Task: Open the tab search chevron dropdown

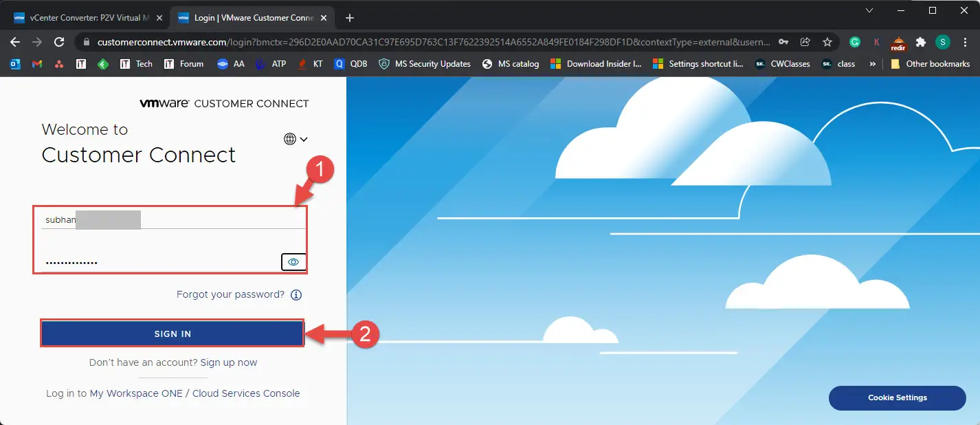Action: [x=869, y=10]
